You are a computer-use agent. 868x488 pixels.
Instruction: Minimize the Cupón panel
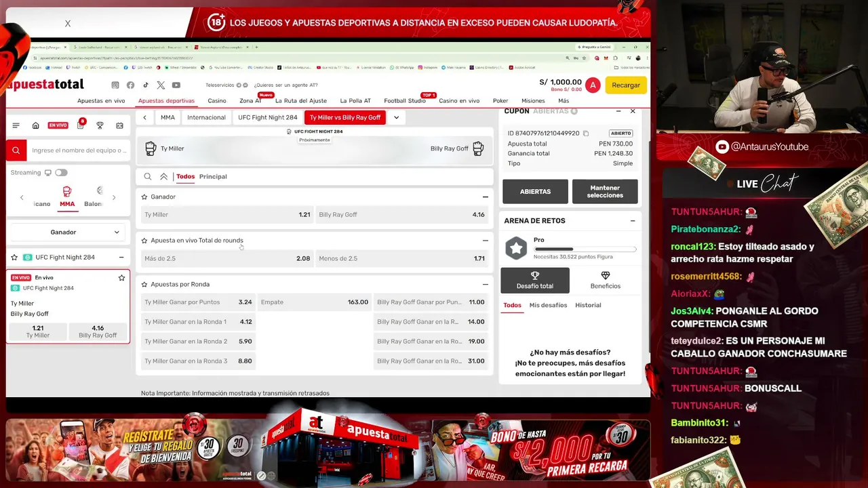click(618, 111)
